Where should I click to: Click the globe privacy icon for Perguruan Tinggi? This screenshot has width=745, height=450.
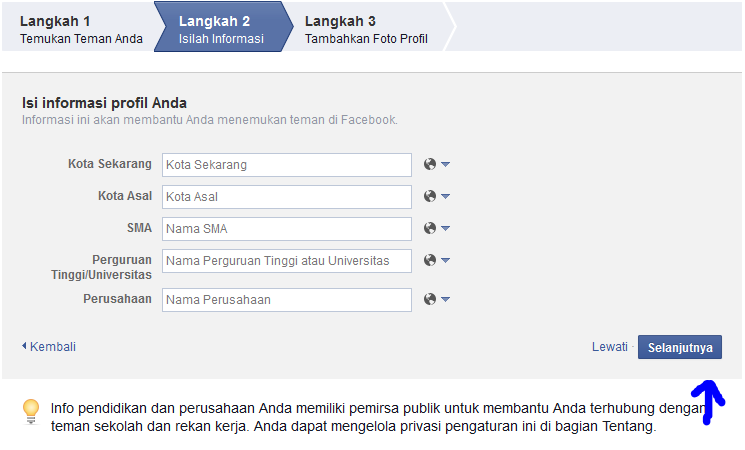(430, 260)
